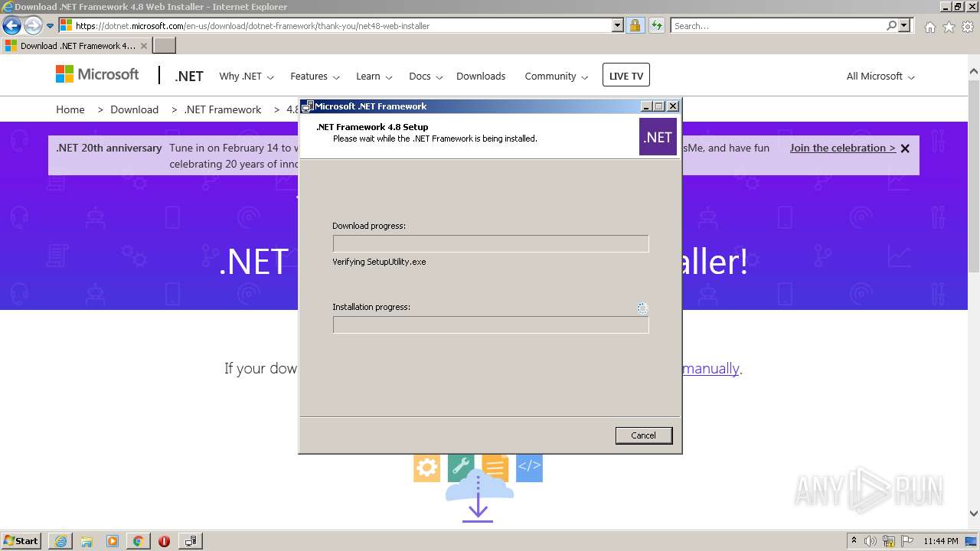
Task: Open the IE Home icon
Action: tap(929, 27)
